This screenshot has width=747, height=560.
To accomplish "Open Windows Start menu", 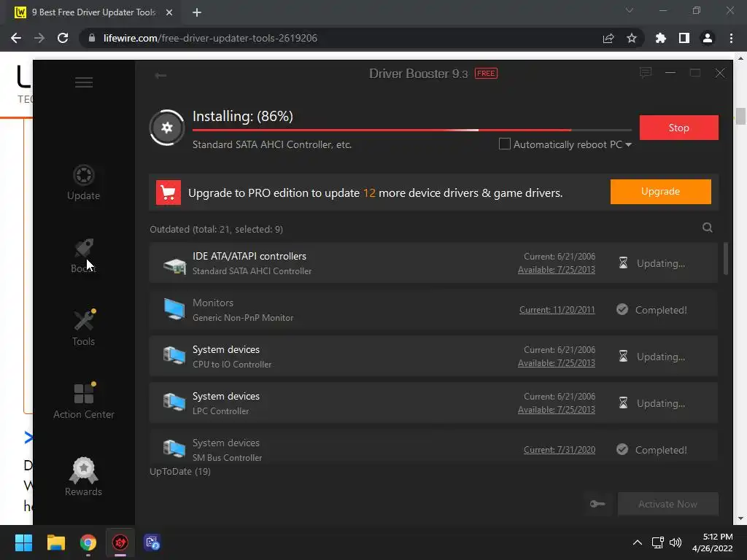I will (23, 542).
